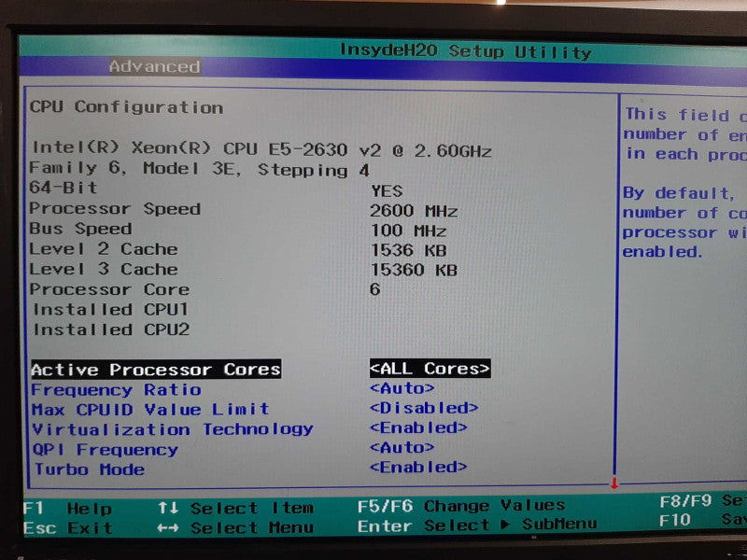Click the Level 3 Cache label

[104, 269]
